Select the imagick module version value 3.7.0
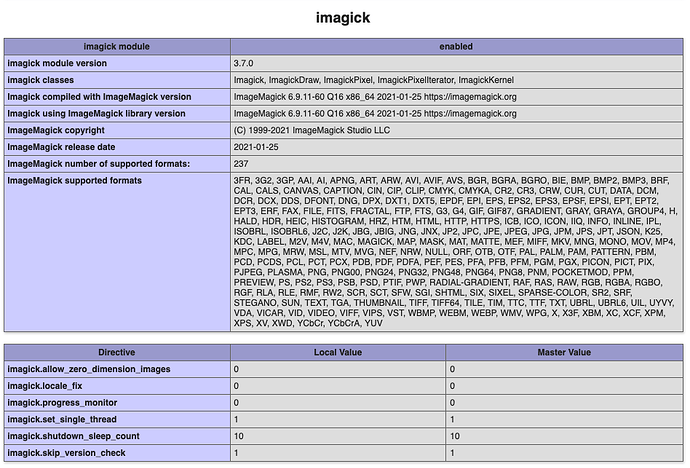Viewport: 690px width, 468px height. (x=247, y=63)
